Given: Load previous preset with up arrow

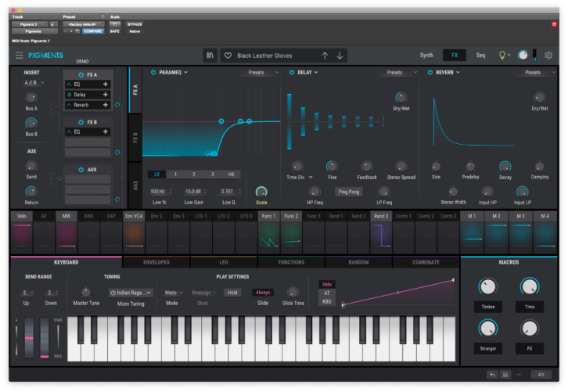Looking at the screenshot, I should [x=325, y=56].
